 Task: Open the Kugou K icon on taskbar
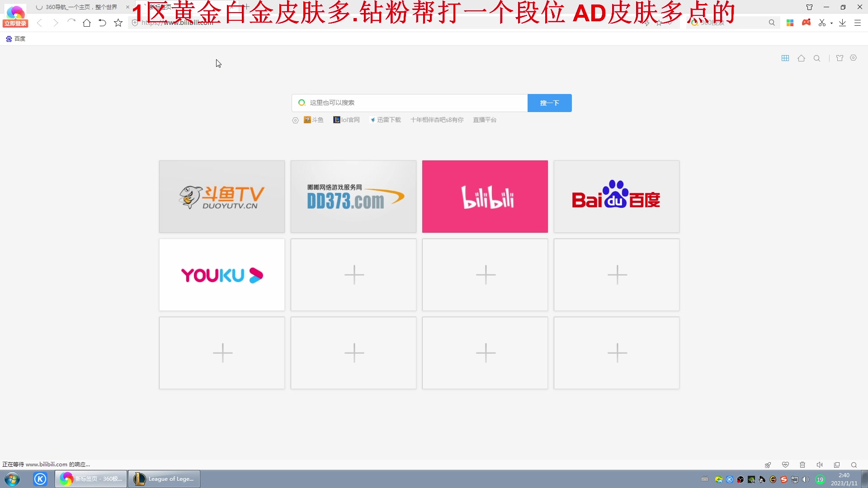point(40,479)
